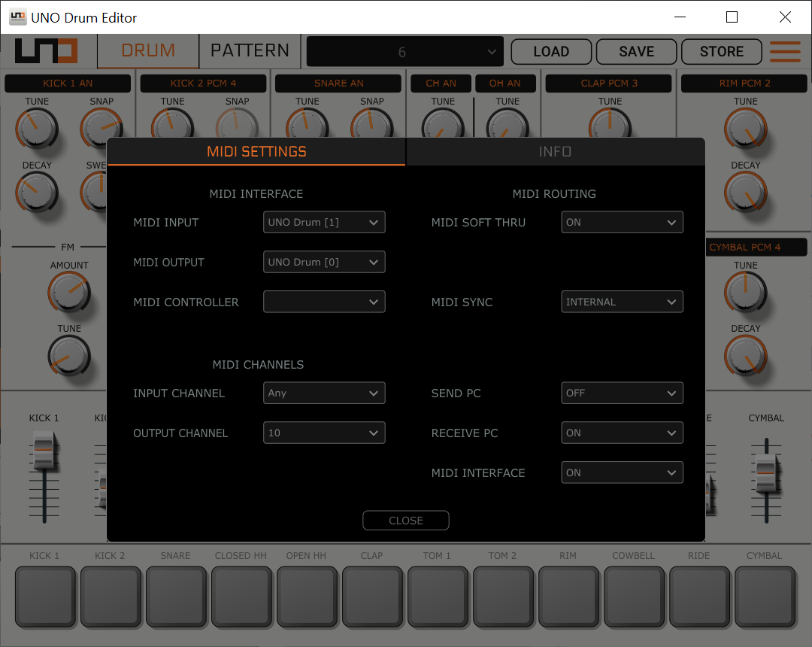The image size is (812, 647).
Task: Open the hamburger menu icon
Action: 785,51
